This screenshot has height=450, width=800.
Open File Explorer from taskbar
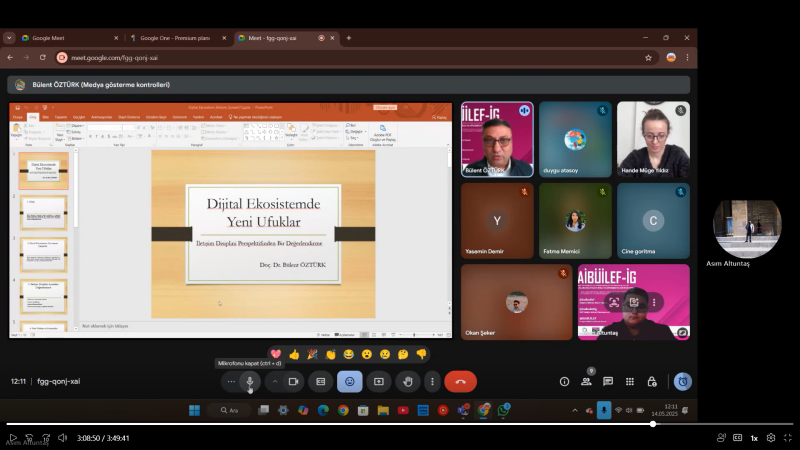383,410
